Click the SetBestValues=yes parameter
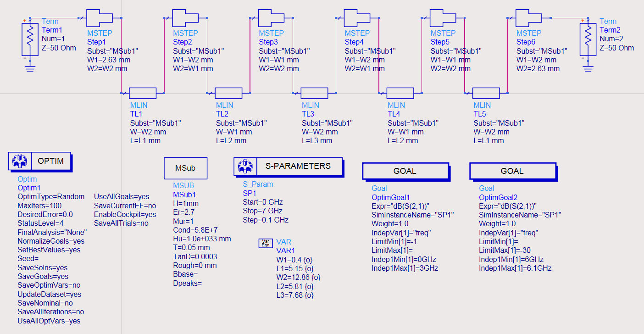This screenshot has height=334, width=644. tap(49, 250)
